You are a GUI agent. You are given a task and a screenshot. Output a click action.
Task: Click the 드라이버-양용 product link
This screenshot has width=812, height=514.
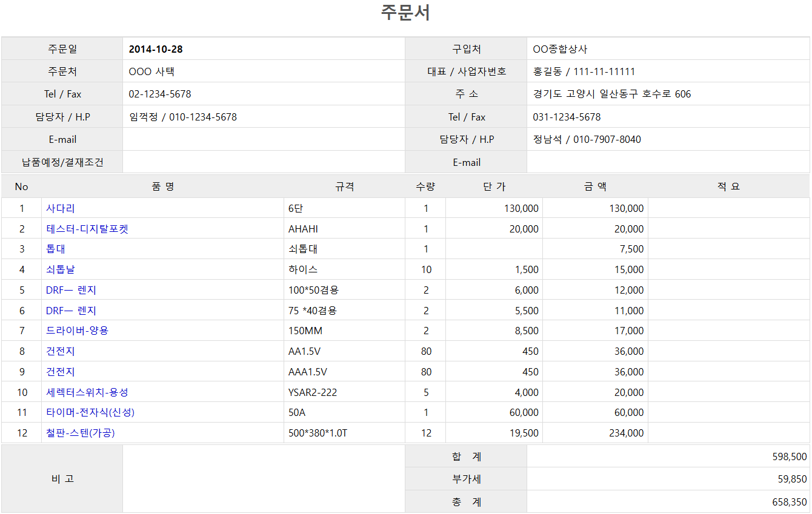coord(77,331)
